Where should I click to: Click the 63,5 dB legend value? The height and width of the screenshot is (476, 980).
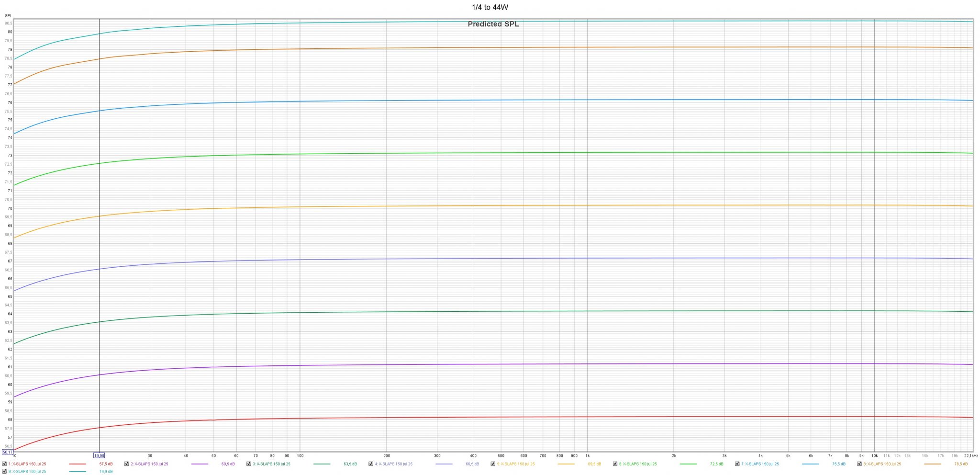(x=350, y=464)
